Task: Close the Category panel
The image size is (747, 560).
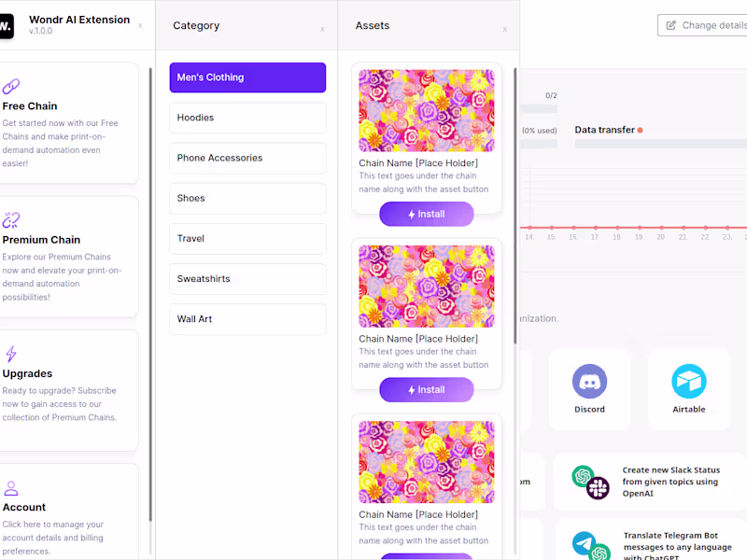Action: (322, 30)
